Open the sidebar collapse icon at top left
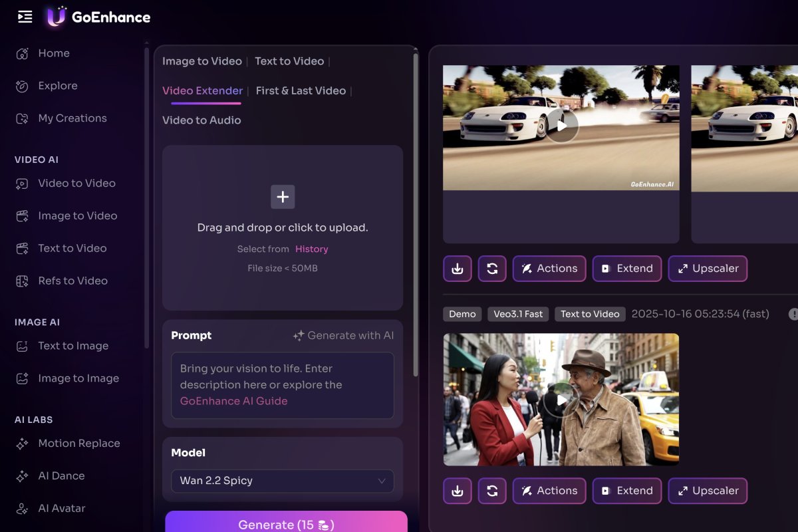Screen dimensions: 798x532 [x=25, y=17]
